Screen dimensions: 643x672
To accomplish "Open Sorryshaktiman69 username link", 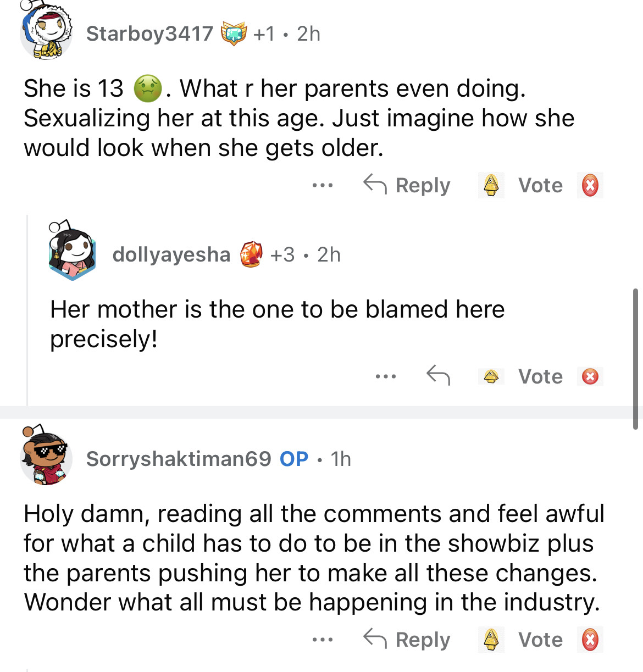I will point(179,459).
